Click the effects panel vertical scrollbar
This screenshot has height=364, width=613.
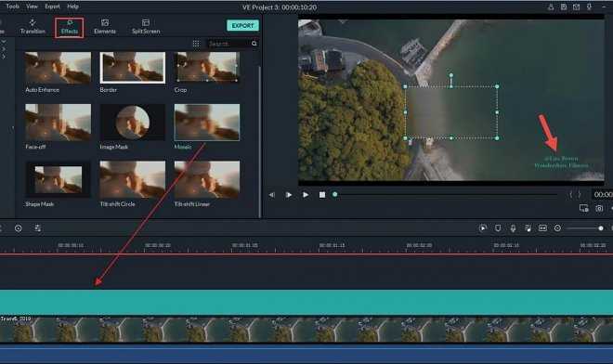point(259,141)
